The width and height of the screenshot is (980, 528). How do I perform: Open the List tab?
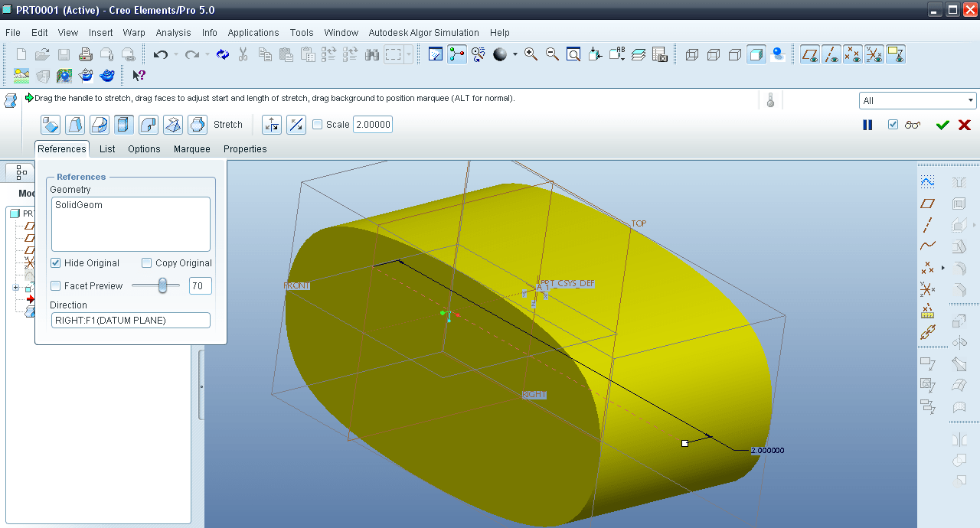(x=107, y=149)
